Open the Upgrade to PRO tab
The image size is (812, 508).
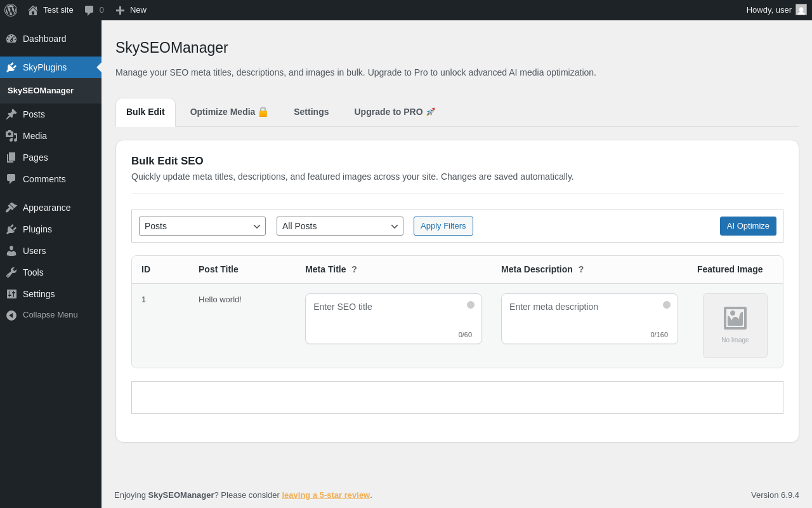[394, 112]
